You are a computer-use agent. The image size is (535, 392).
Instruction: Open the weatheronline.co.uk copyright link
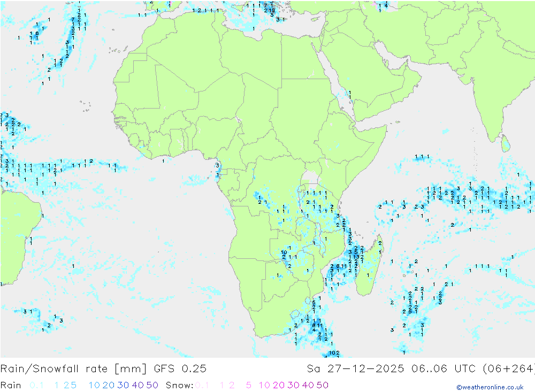click(x=490, y=387)
